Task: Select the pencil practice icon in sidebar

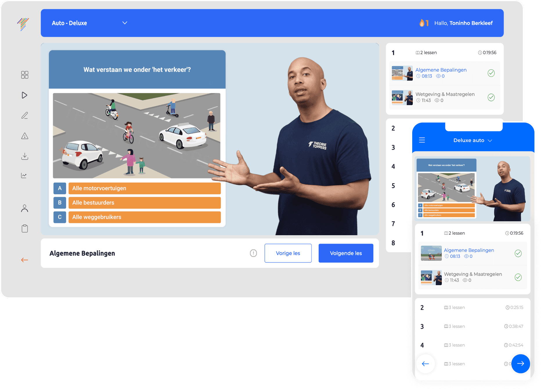Action: [x=25, y=116]
